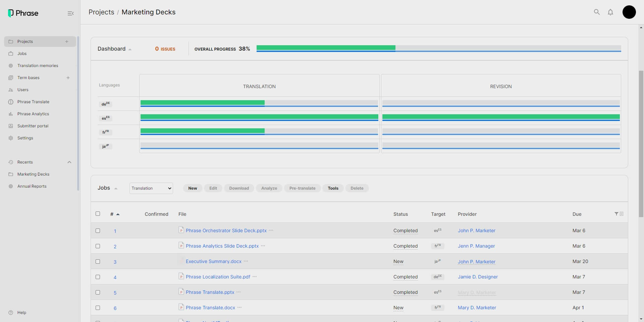This screenshot has width=644, height=322.
Task: Click the ja-JP language tag
Action: coord(105,146)
